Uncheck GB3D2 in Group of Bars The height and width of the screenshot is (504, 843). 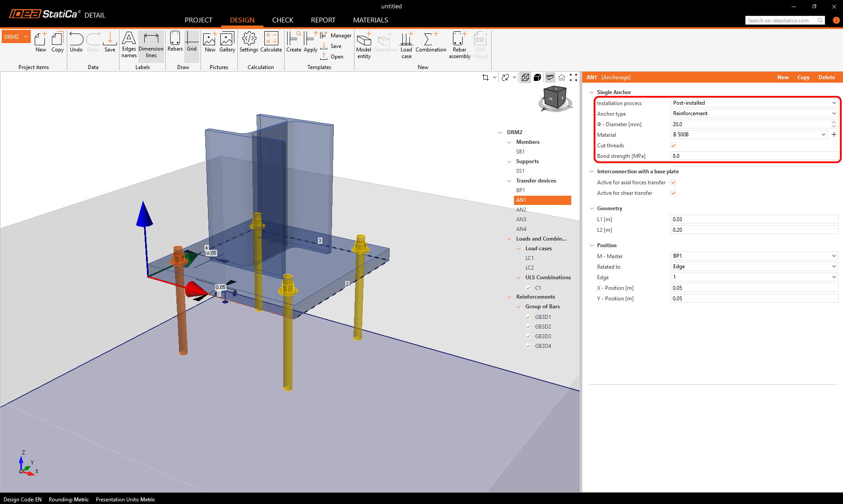tap(528, 327)
